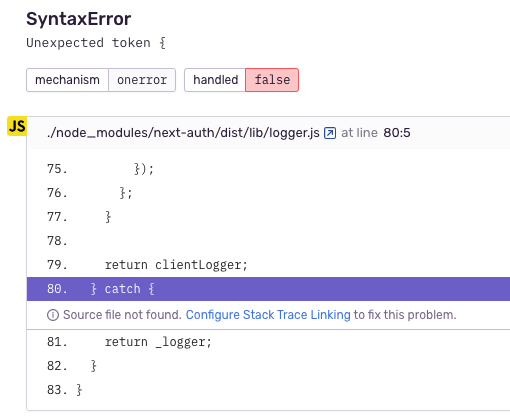510x419 pixels.
Task: Select the onerror tag value
Action: click(x=142, y=80)
